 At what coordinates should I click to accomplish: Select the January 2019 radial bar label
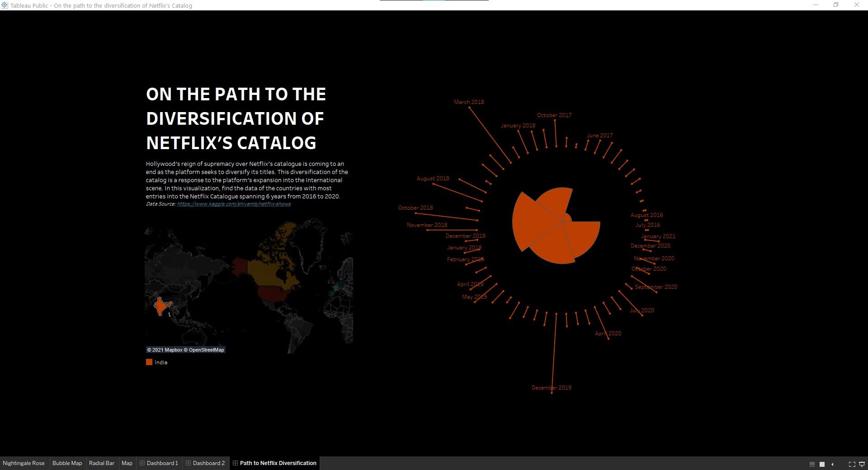coord(464,248)
